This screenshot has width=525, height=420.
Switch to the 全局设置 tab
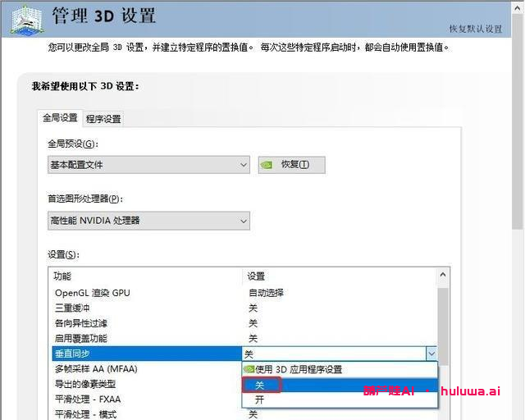coord(60,118)
